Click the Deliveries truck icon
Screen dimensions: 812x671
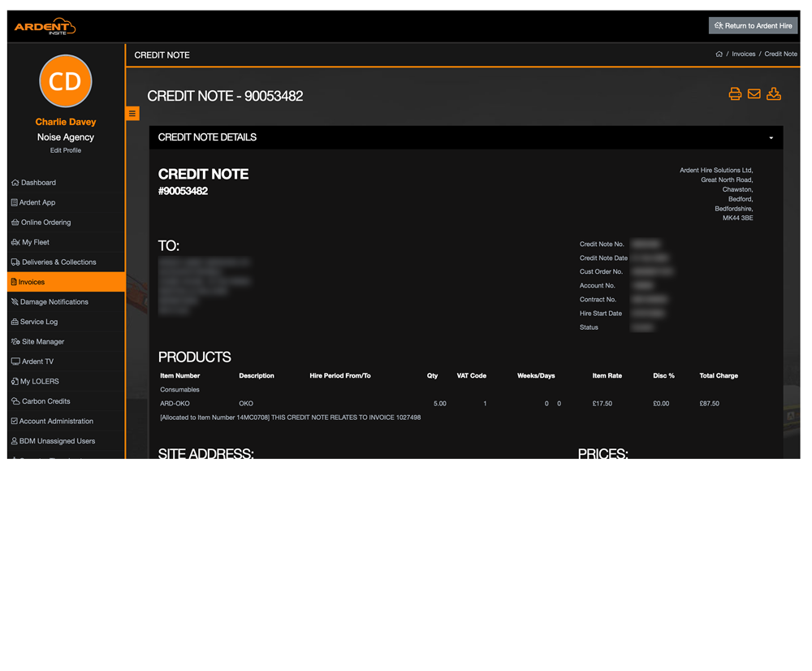coord(15,262)
